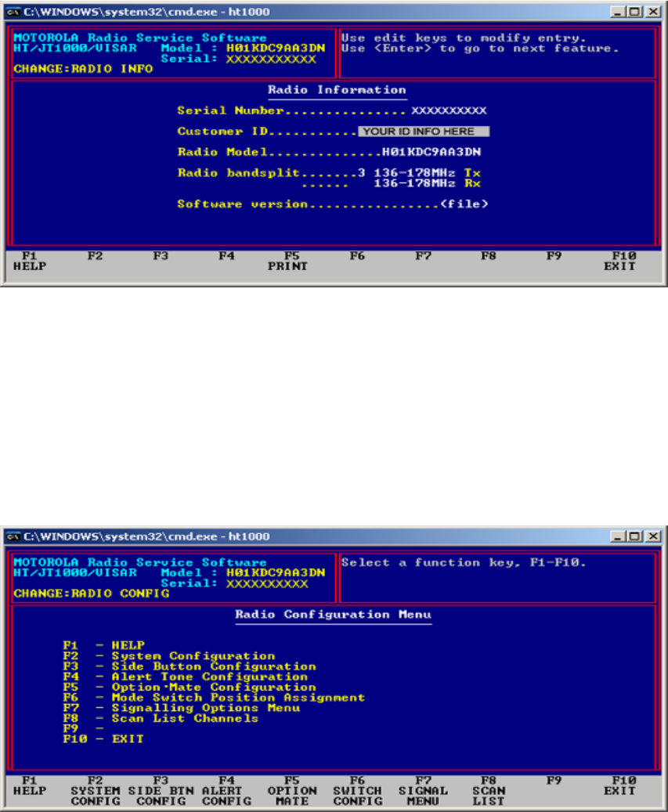Click the Software version (file) value
The height and width of the screenshot is (812, 668).
click(x=464, y=204)
